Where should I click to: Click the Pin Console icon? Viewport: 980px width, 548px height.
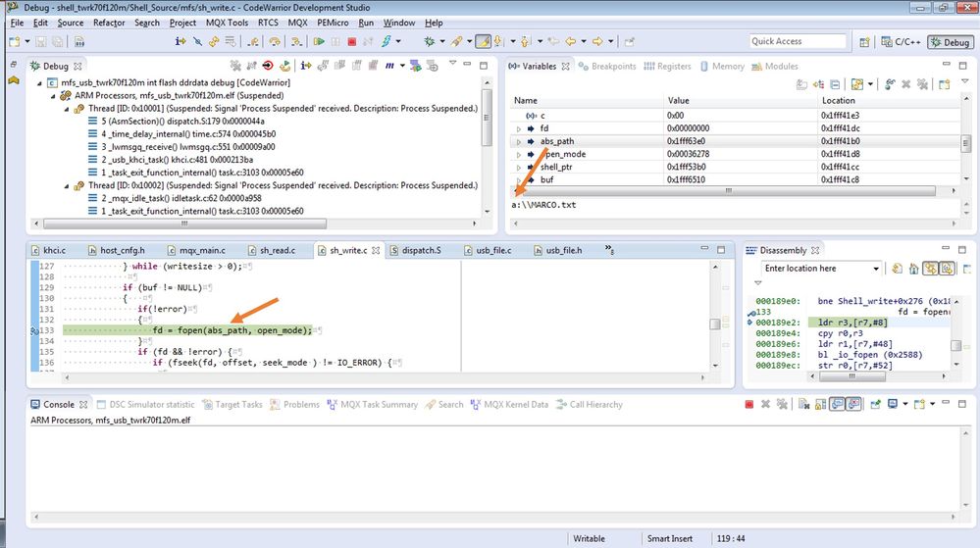pyautogui.click(x=876, y=404)
